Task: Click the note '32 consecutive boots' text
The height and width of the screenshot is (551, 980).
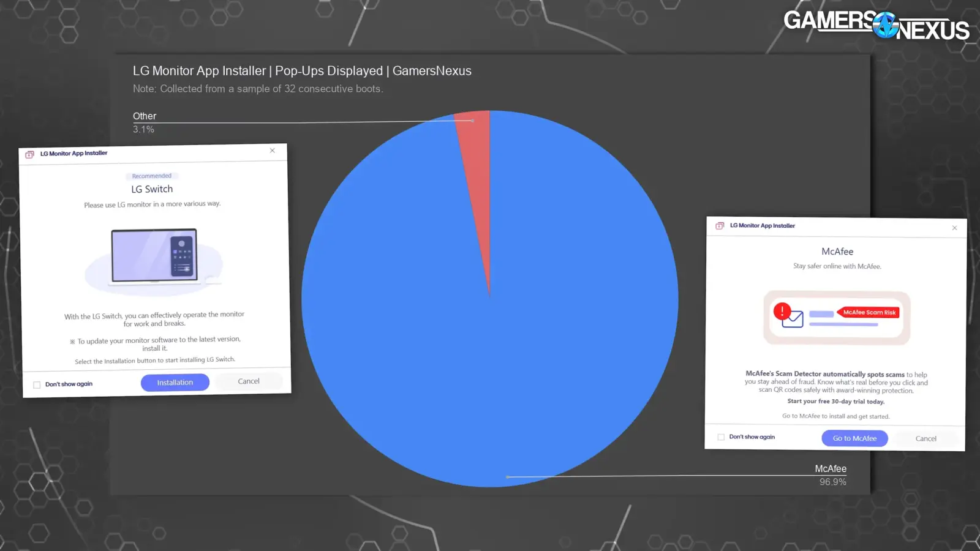Action: pos(333,89)
